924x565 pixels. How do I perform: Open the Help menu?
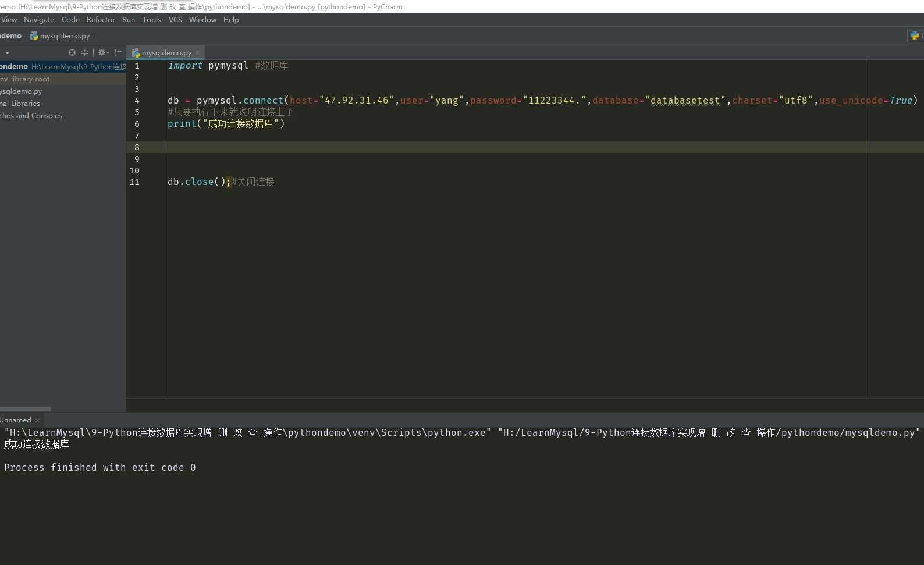click(231, 20)
